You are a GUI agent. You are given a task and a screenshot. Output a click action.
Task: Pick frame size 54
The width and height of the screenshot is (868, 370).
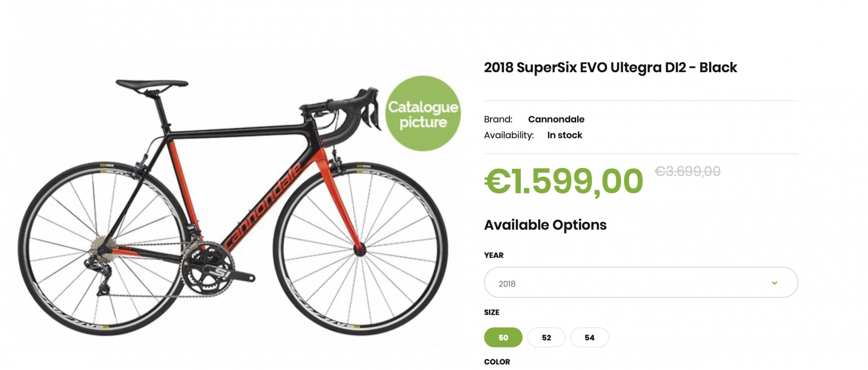tap(589, 337)
